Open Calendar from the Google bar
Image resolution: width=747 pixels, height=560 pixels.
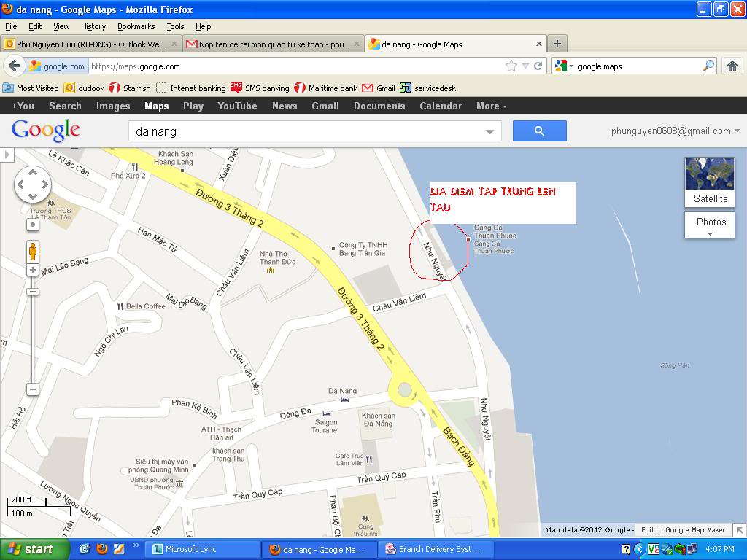pos(440,106)
